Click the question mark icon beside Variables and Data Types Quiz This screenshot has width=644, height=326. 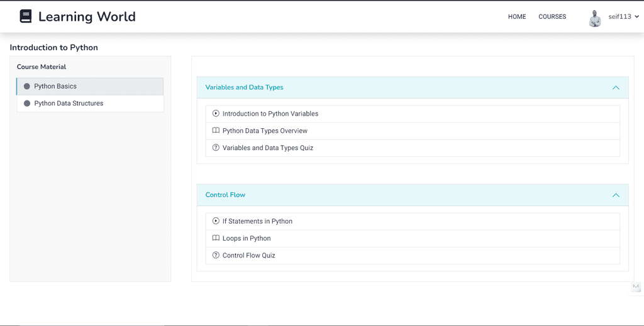[216, 148]
